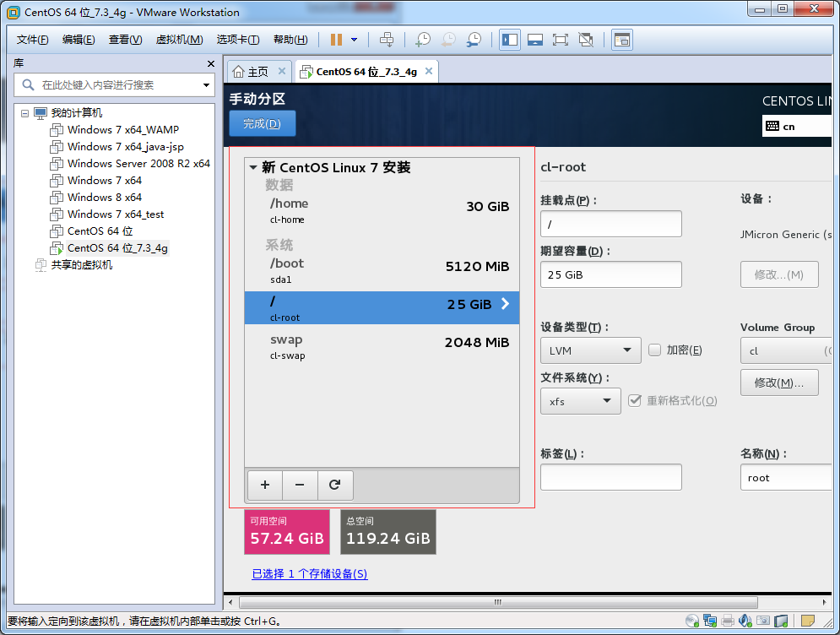Open the 选项卡(T) menu
The width and height of the screenshot is (840, 635).
coord(238,40)
